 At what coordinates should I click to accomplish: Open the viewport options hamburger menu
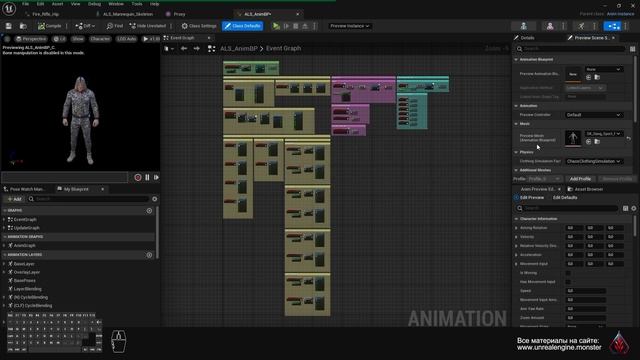point(7,39)
